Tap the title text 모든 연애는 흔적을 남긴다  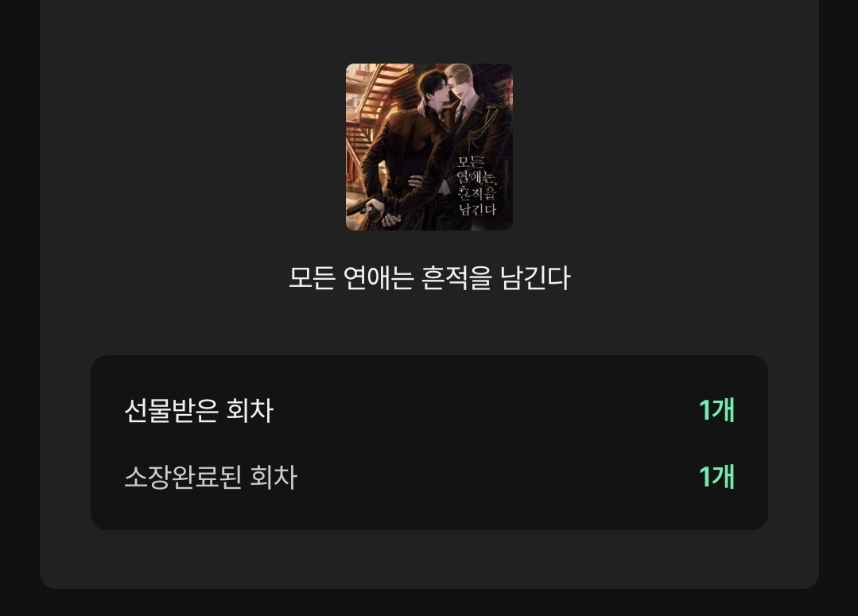coord(429,278)
